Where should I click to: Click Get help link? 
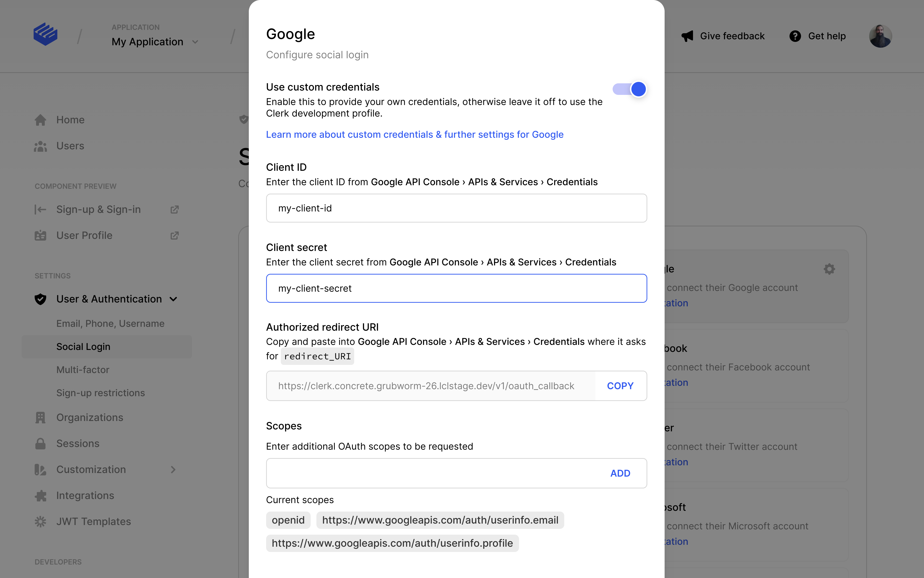(827, 36)
